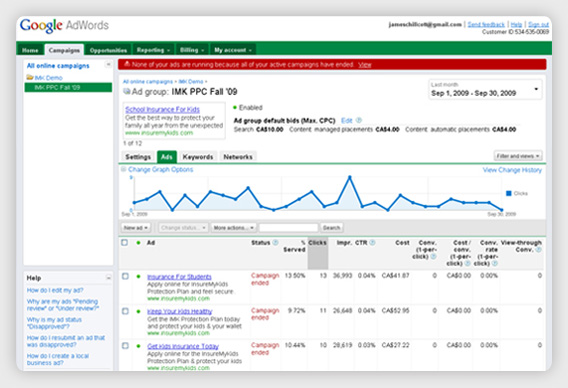Screen dimensions: 568x388
Task: Click the Clicks blue legend swatch
Action: click(509, 193)
